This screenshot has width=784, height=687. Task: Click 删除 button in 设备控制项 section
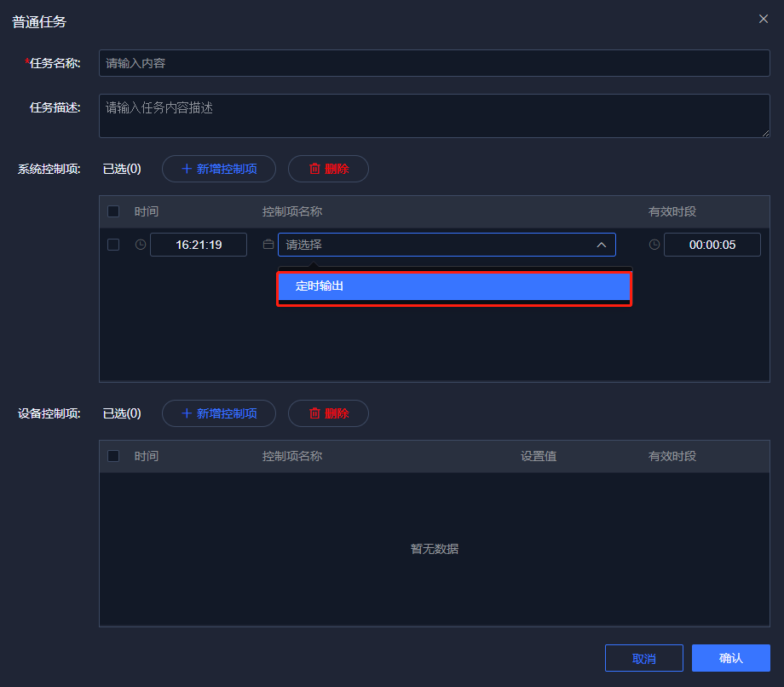328,413
